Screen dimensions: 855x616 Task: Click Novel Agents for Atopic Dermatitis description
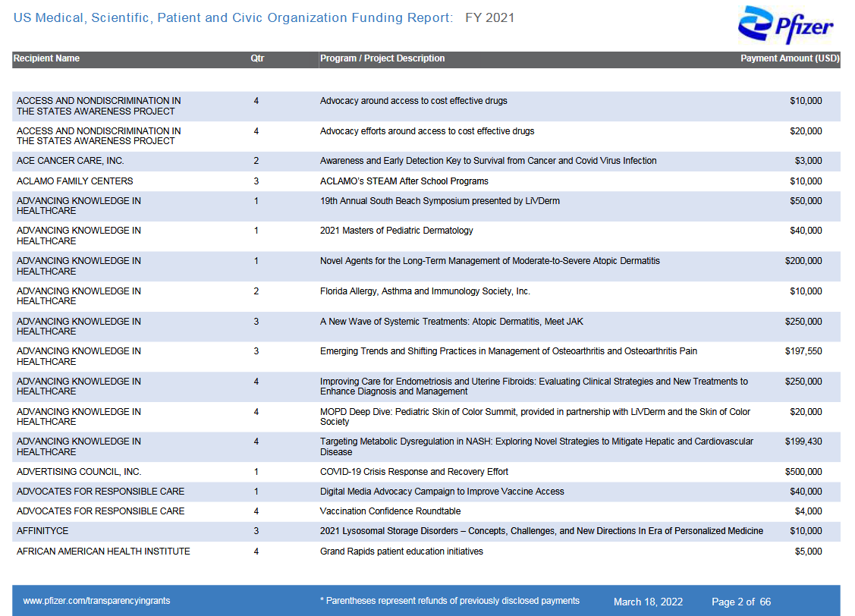[x=489, y=261]
